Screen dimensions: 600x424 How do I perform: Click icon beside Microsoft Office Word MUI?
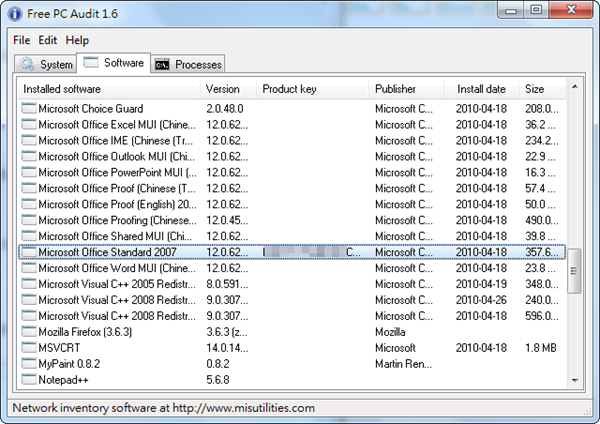(29, 268)
